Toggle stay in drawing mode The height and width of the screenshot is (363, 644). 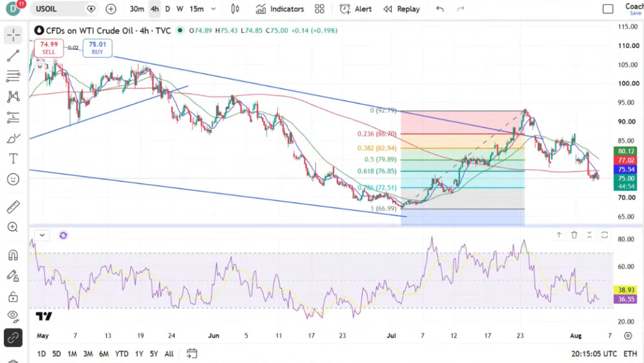(x=13, y=276)
